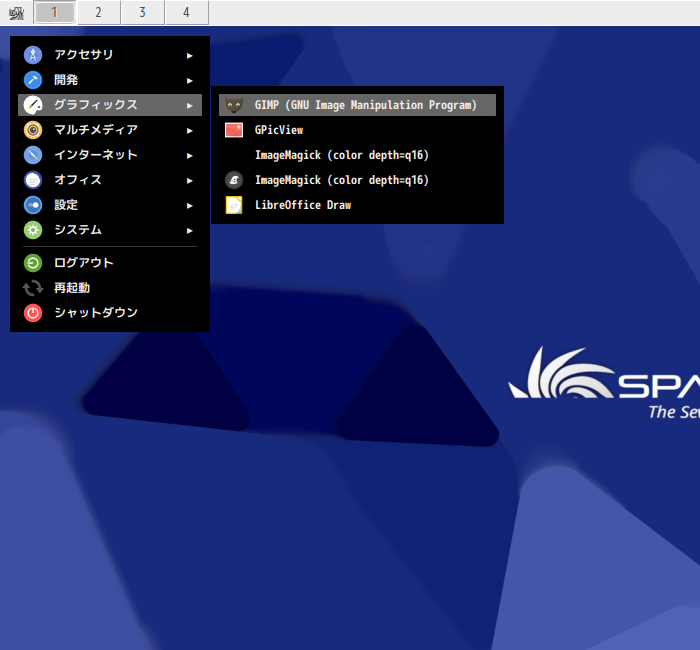The height and width of the screenshot is (650, 700).
Task: Click the panel start menu icon
Action: 17,13
